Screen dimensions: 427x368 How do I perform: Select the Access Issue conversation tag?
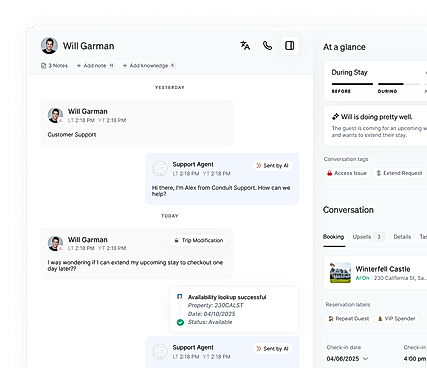pyautogui.click(x=347, y=173)
